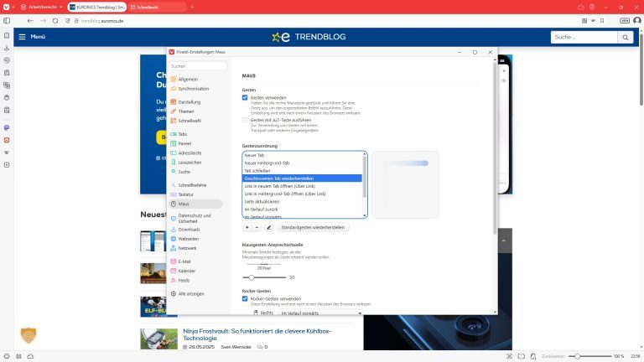This screenshot has width=644, height=362.
Task: Open sync cloud icon in status bar
Action: tap(30, 356)
